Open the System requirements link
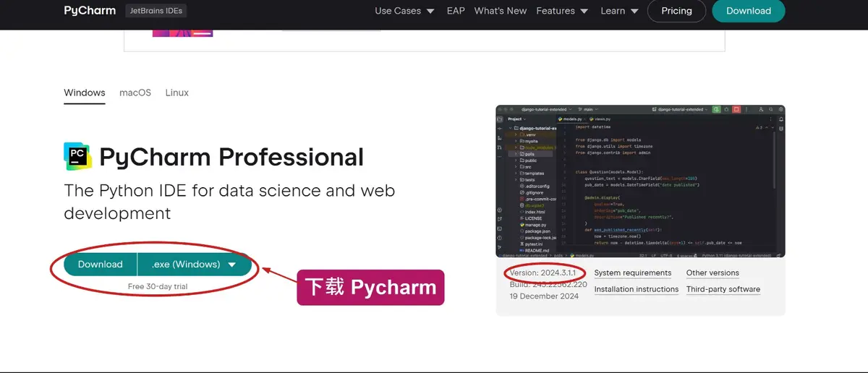Viewport: 868px width, 373px height. 633,273
